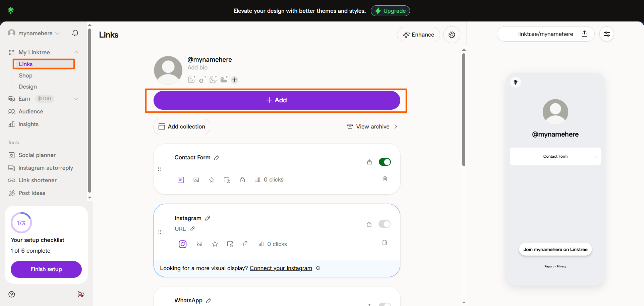Click the main content vertical scrollbar

(x=464, y=109)
